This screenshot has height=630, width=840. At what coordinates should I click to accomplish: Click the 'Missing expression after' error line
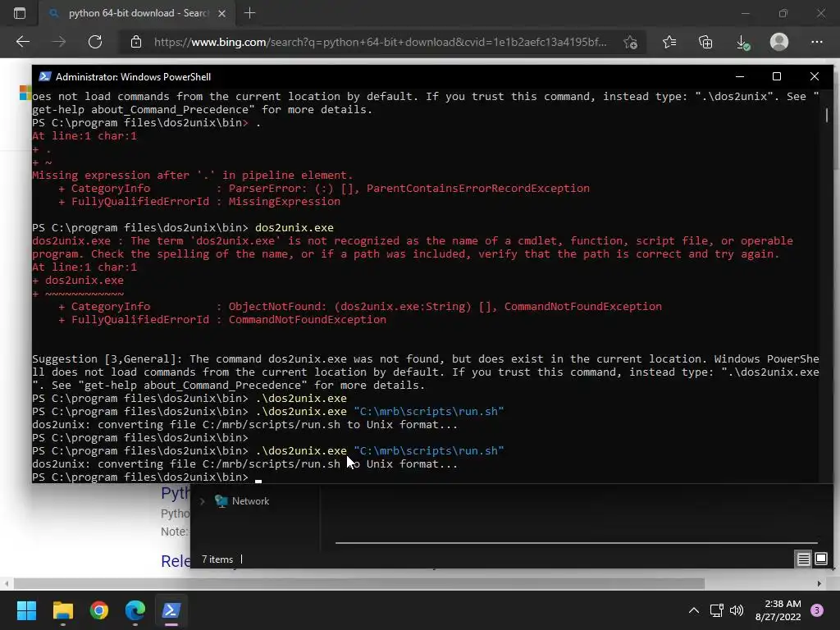coord(192,176)
